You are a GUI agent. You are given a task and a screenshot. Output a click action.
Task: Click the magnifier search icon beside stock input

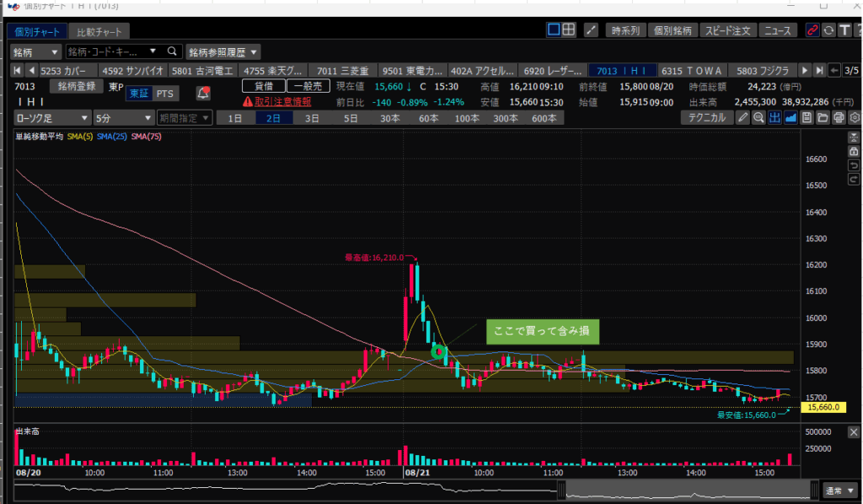pos(171,51)
